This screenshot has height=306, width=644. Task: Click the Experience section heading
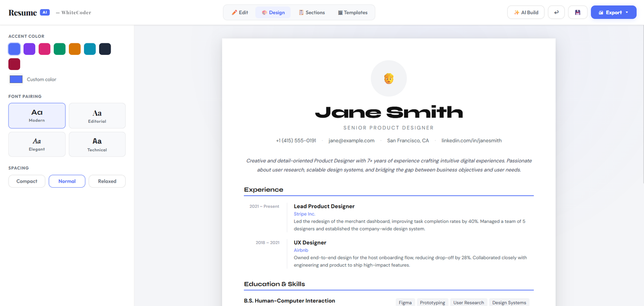tap(264, 190)
